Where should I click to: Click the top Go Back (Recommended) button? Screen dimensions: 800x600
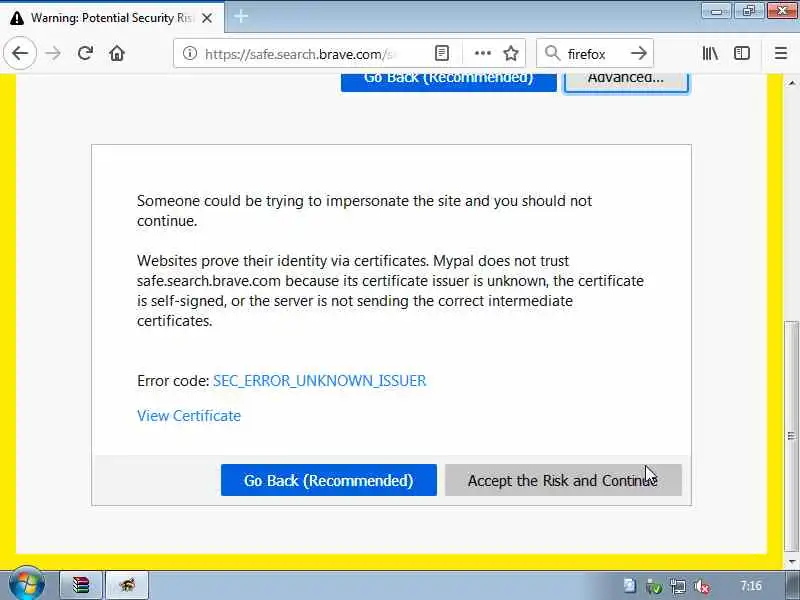448,82
